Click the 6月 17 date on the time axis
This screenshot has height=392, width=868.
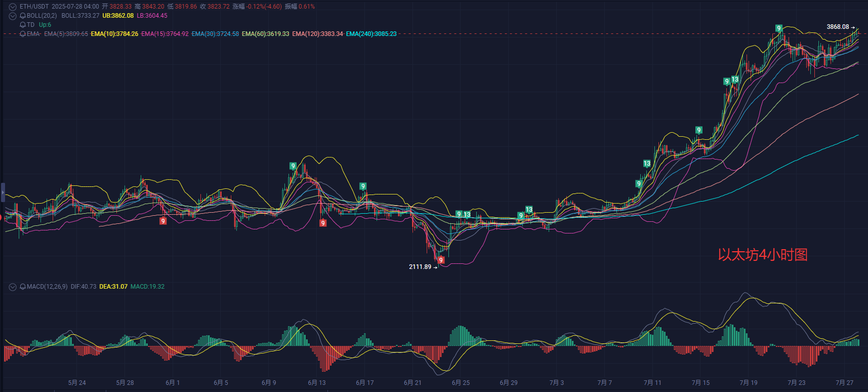tap(365, 383)
